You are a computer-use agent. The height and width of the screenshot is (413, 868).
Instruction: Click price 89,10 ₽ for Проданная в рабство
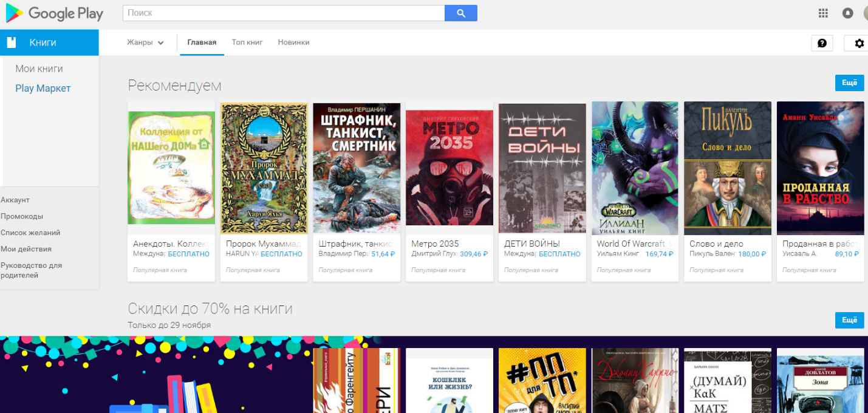coord(847,254)
